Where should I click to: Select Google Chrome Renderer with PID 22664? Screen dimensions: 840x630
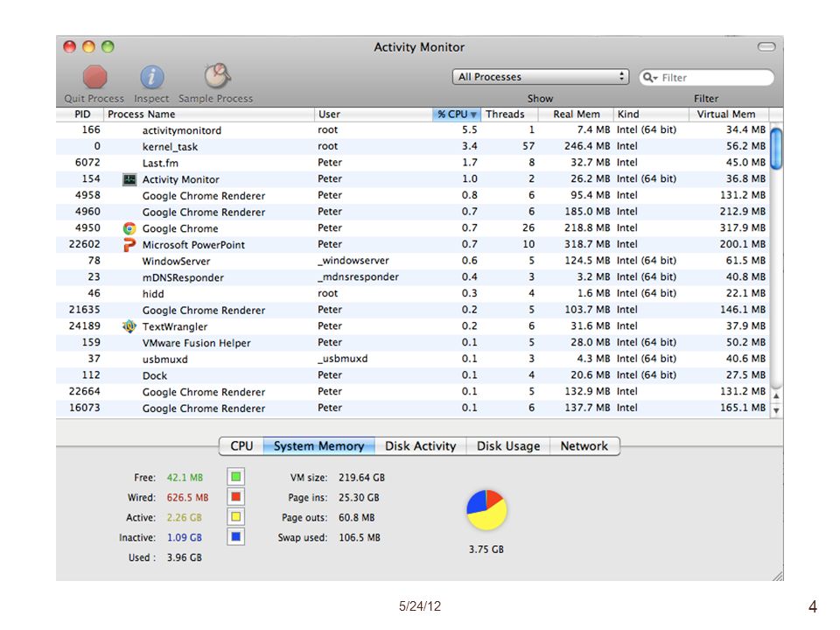[412, 392]
